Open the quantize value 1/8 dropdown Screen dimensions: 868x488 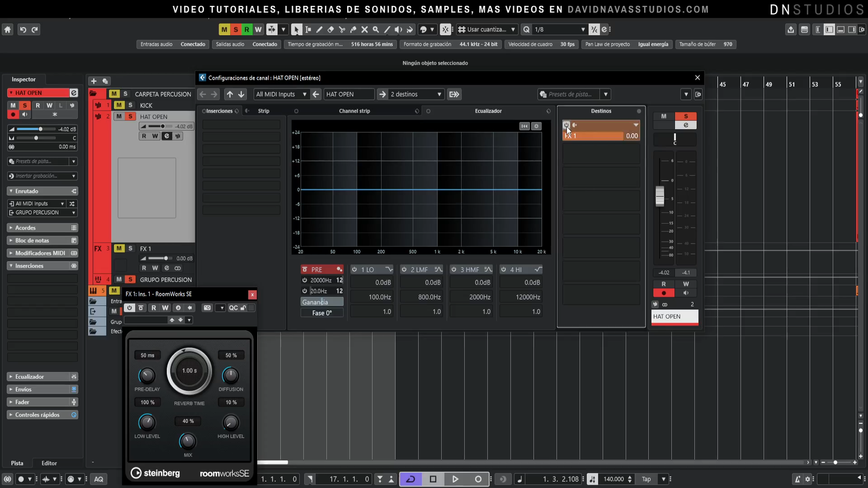[559, 30]
